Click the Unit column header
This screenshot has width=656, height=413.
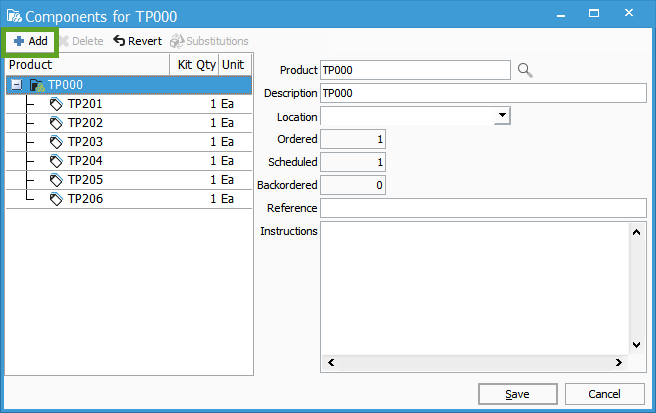coord(235,64)
